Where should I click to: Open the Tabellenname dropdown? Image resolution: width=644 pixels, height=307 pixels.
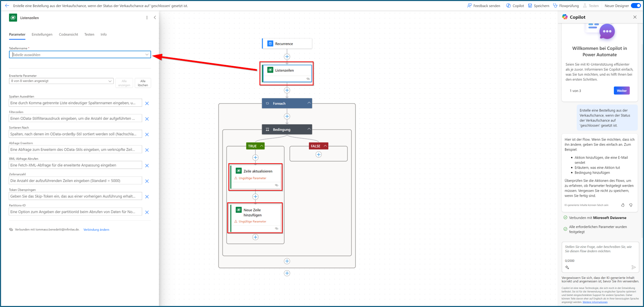tap(80, 55)
